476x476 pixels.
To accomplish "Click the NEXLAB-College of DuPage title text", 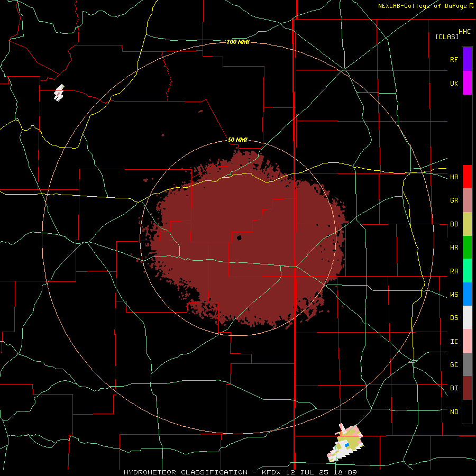I will [422, 6].
